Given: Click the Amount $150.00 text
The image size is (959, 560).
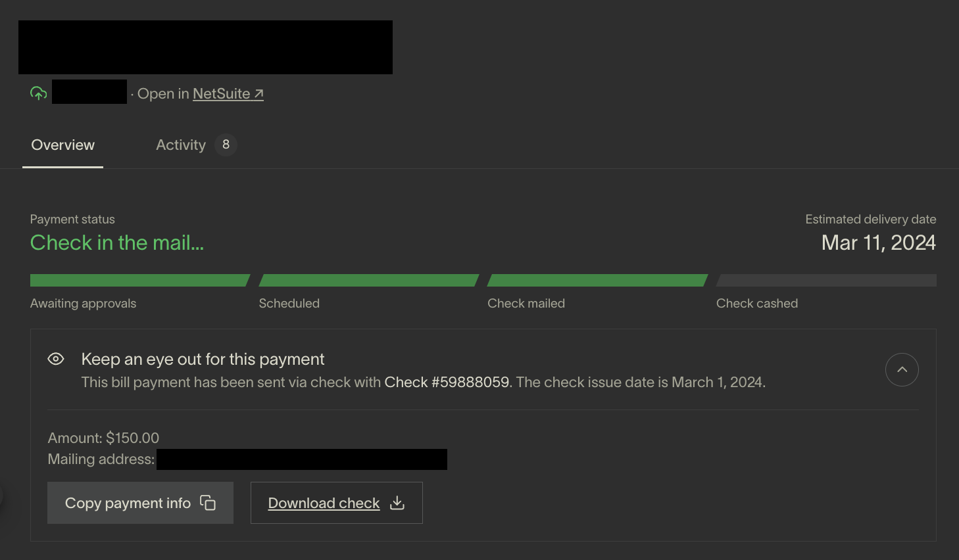Looking at the screenshot, I should click(103, 438).
